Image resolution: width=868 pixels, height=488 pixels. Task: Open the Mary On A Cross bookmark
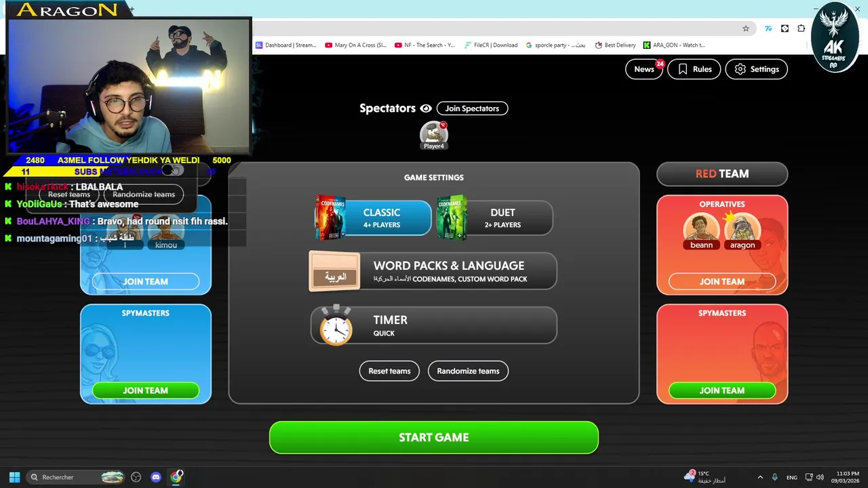click(x=356, y=45)
